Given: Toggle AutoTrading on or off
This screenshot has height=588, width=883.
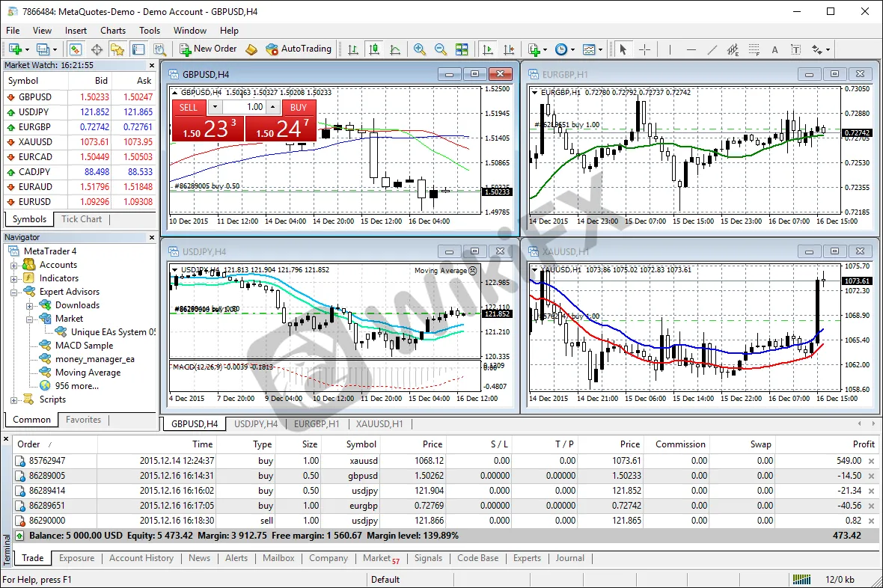Looking at the screenshot, I should point(299,49).
